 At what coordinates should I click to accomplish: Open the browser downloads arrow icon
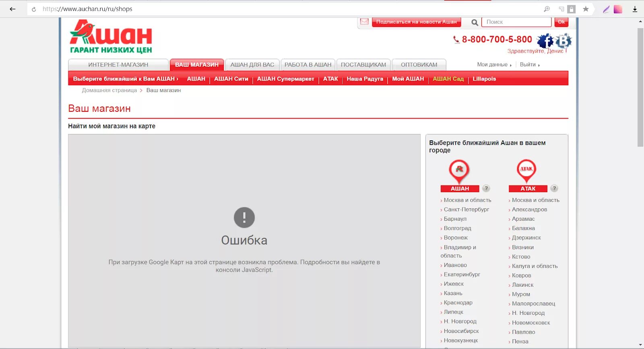pyautogui.click(x=635, y=9)
